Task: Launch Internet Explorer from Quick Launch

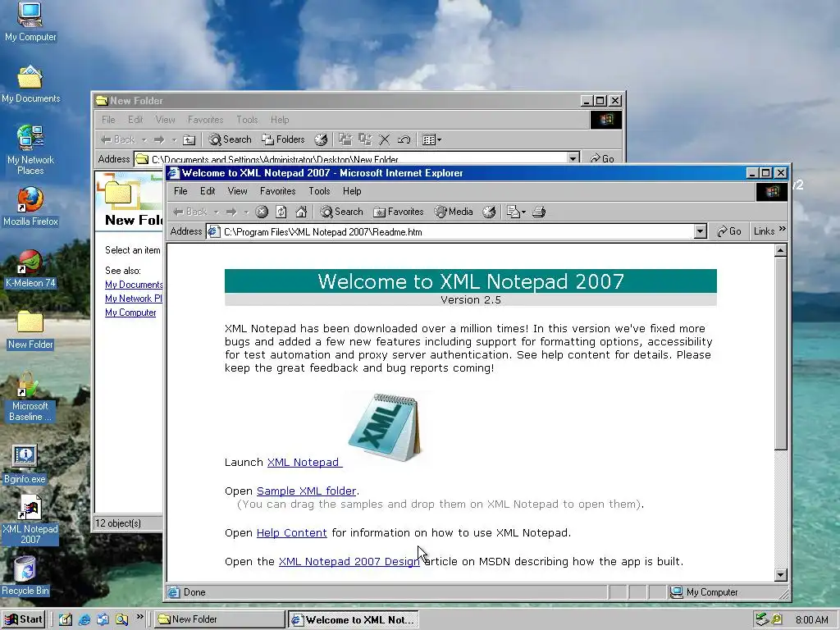Action: click(84, 619)
